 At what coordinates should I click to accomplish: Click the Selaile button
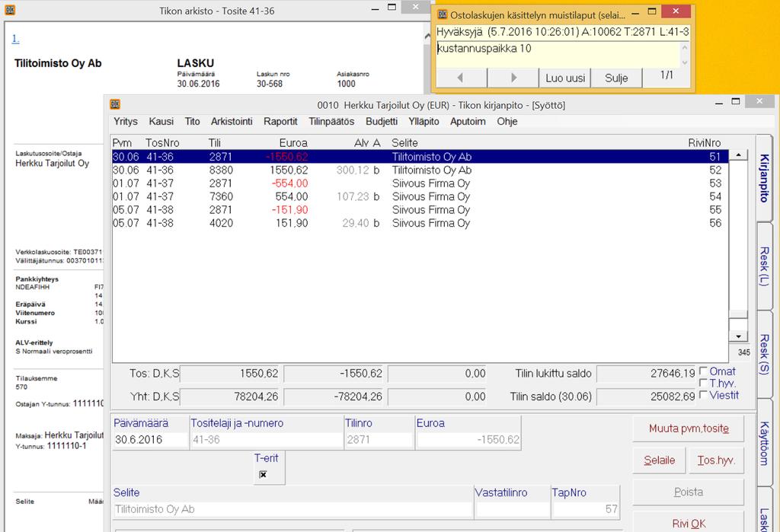coord(659,460)
